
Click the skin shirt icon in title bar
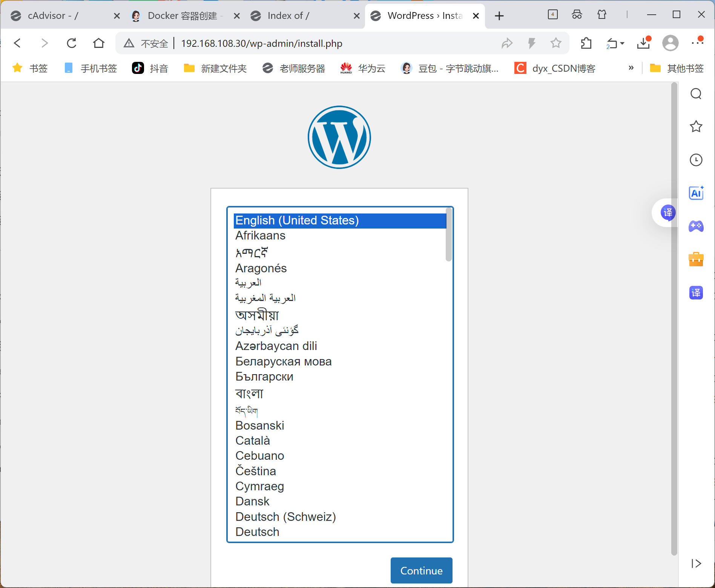[602, 15]
